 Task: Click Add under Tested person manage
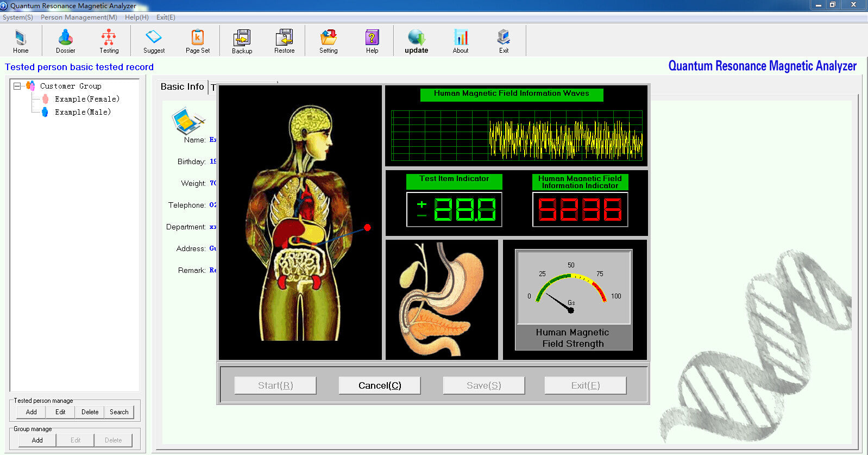[32, 412]
